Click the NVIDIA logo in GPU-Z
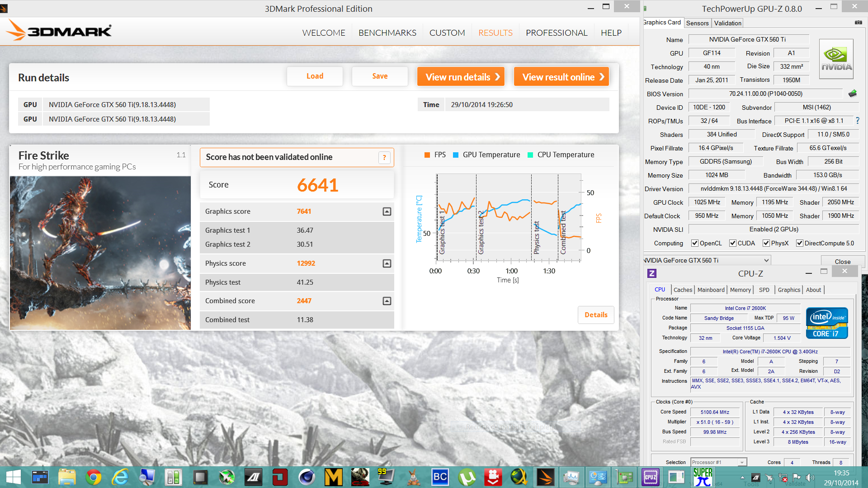Viewport: 868px width, 488px height. pos(836,59)
